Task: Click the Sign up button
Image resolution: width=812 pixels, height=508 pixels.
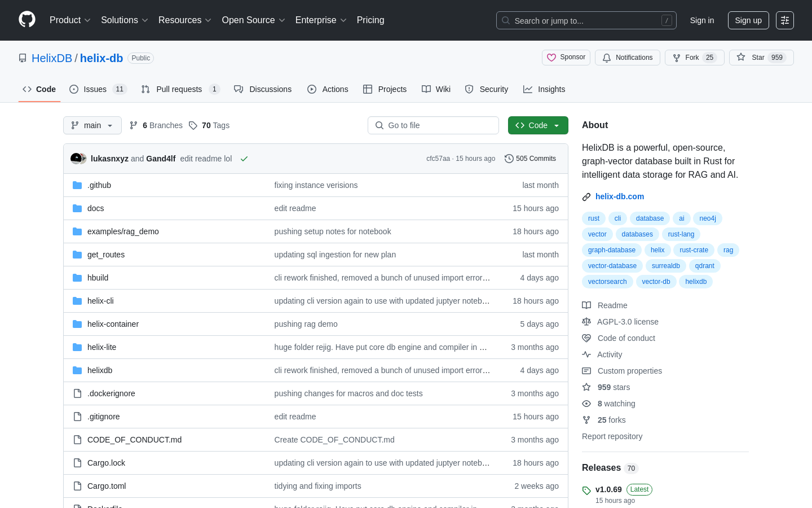Action: click(x=748, y=20)
